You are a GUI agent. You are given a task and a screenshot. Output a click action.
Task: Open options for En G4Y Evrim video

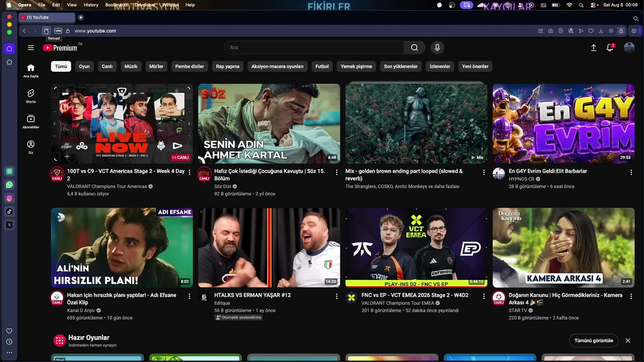(631, 172)
